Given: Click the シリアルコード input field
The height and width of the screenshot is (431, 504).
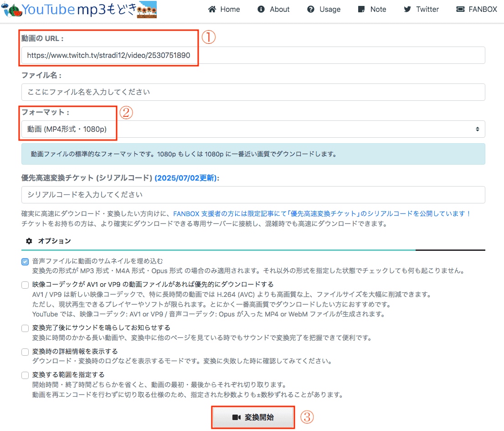Looking at the screenshot, I should point(253,195).
